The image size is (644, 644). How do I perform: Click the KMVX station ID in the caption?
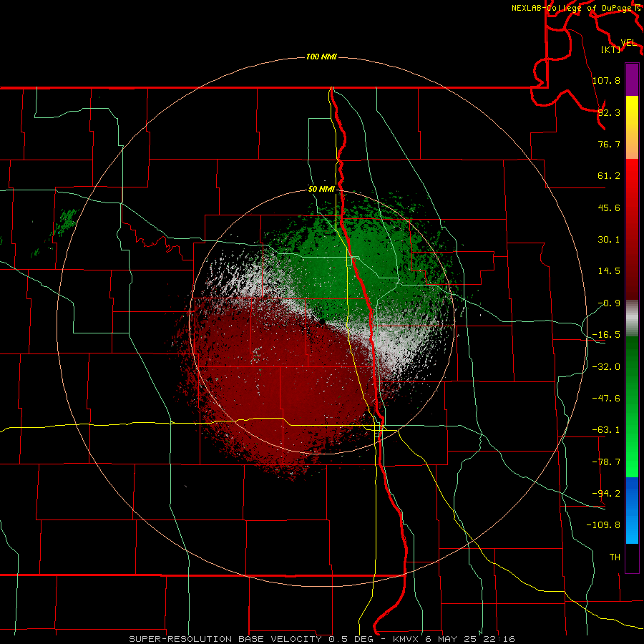(407, 639)
